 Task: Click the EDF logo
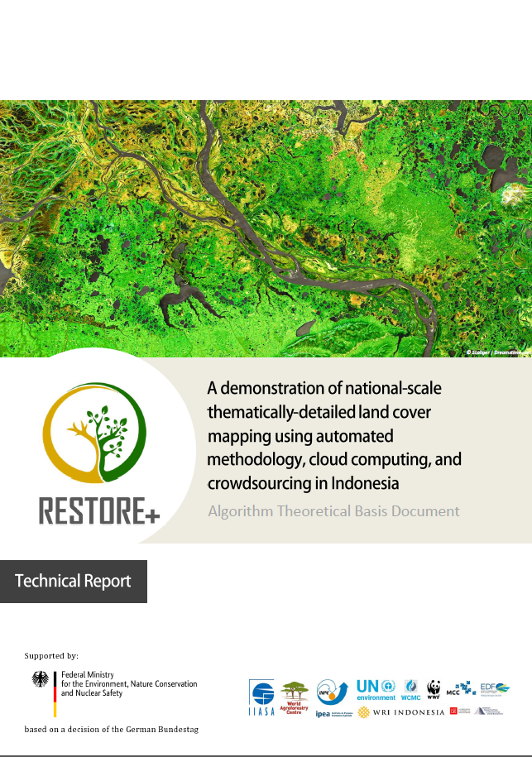(495, 688)
